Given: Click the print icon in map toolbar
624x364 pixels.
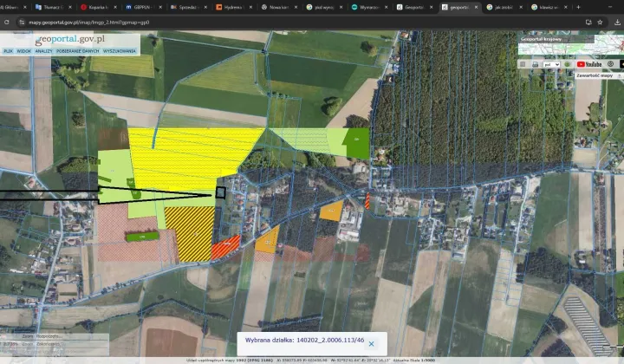Looking at the screenshot, I should pos(537,64).
